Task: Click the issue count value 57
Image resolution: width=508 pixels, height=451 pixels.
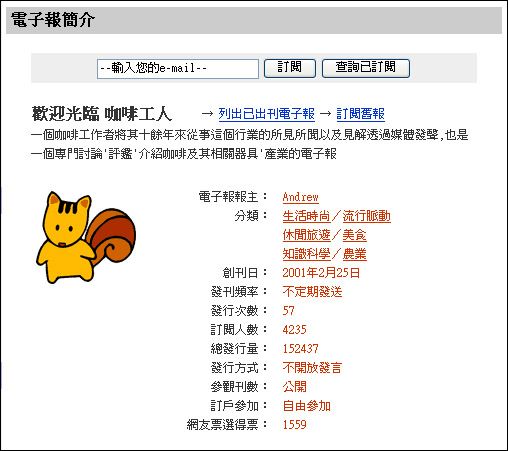Action: [288, 311]
